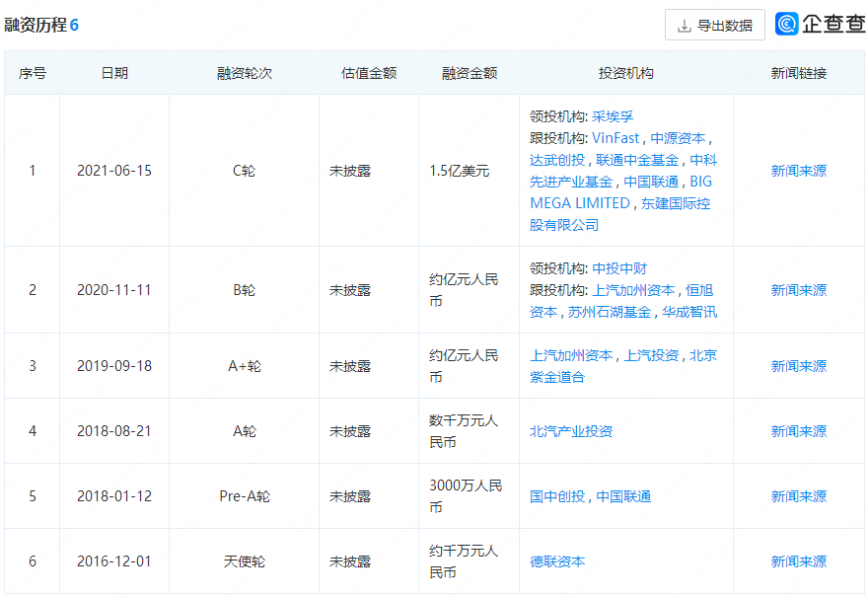Open the 上汽投资 investor link
Screen dimensions: 868x597
tap(651, 355)
